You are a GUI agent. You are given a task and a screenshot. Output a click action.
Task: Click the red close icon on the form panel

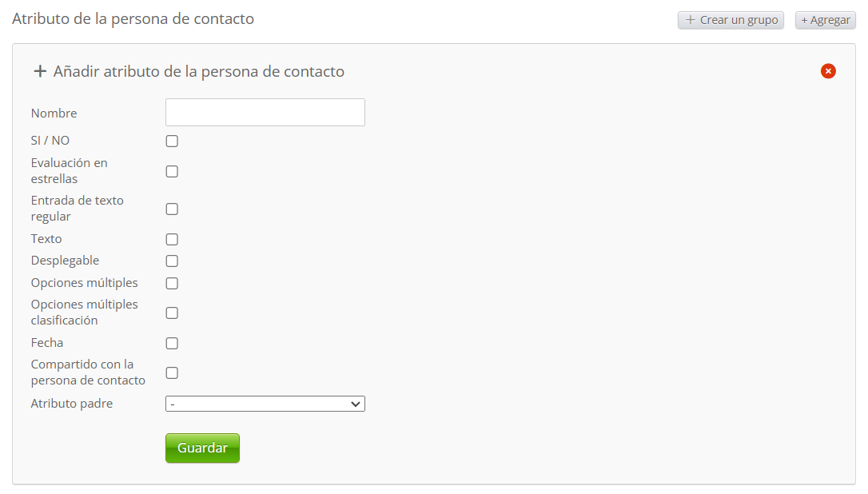tap(828, 71)
